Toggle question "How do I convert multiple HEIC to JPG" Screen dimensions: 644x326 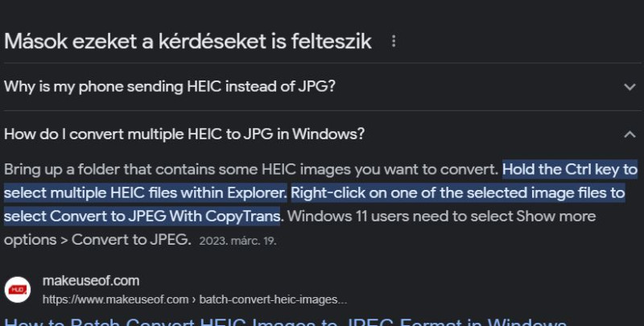184,134
